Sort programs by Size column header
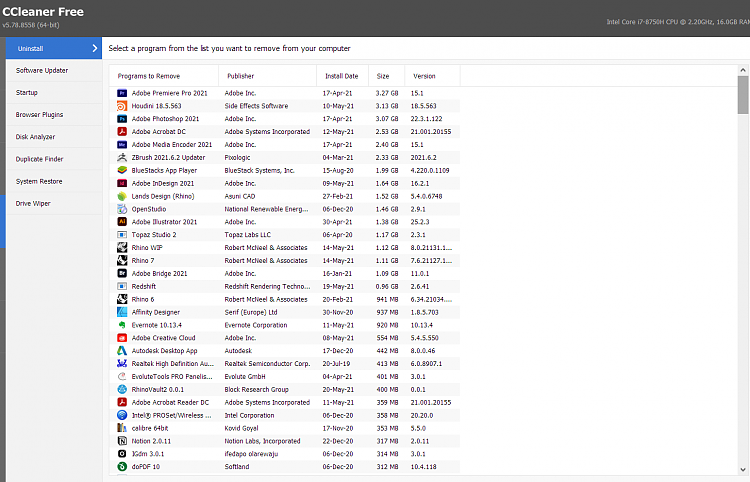 click(386, 76)
